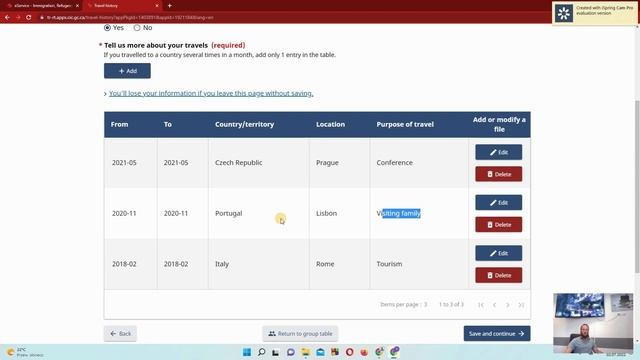
Task: Click the Tourism purpose cell
Action: [419, 264]
